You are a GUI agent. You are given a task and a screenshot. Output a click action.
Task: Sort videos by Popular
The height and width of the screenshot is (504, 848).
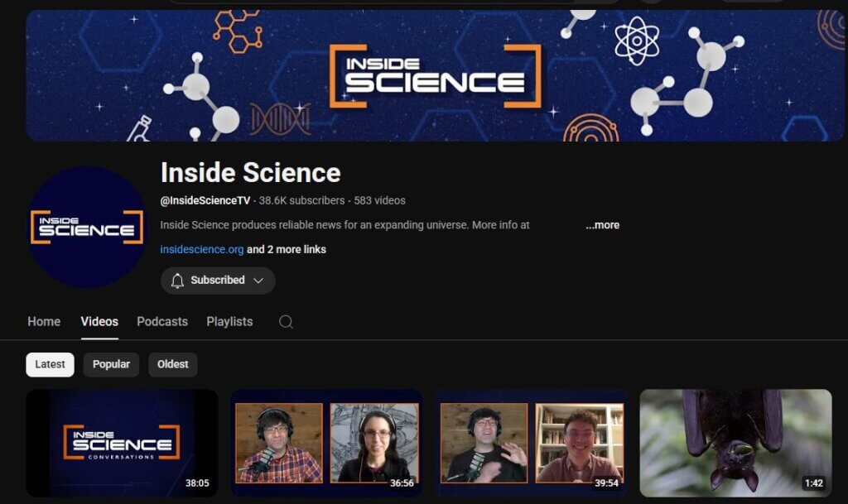click(x=111, y=365)
